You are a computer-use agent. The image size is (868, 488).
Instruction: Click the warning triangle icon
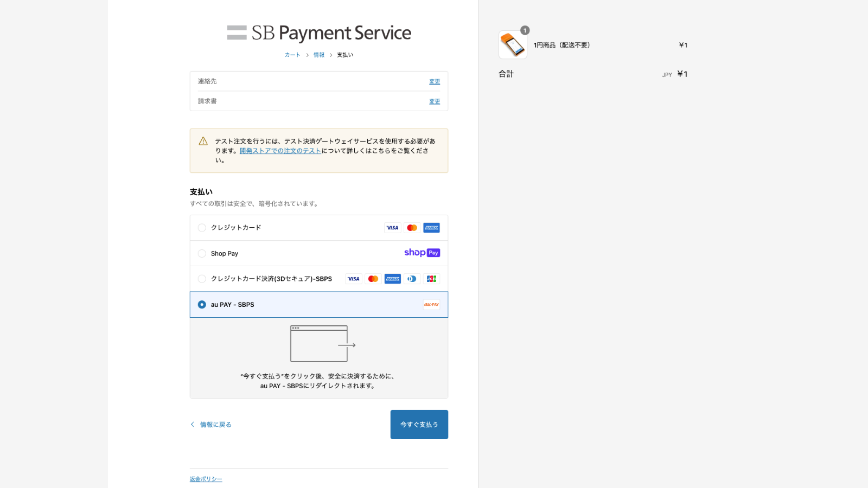pyautogui.click(x=203, y=141)
